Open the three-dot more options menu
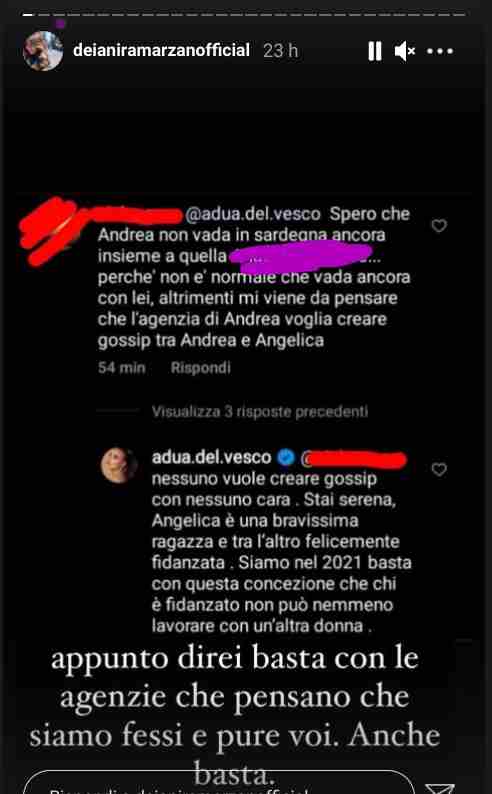492x794 pixels. pyautogui.click(x=440, y=51)
